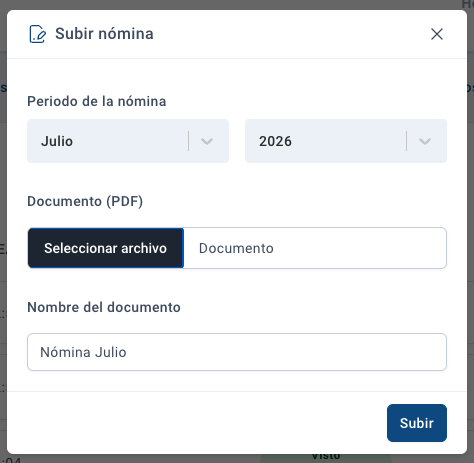Click the dimmed backdrop above the dialog
Image resolution: width=474 pixels, height=463 pixels.
[233, 4]
